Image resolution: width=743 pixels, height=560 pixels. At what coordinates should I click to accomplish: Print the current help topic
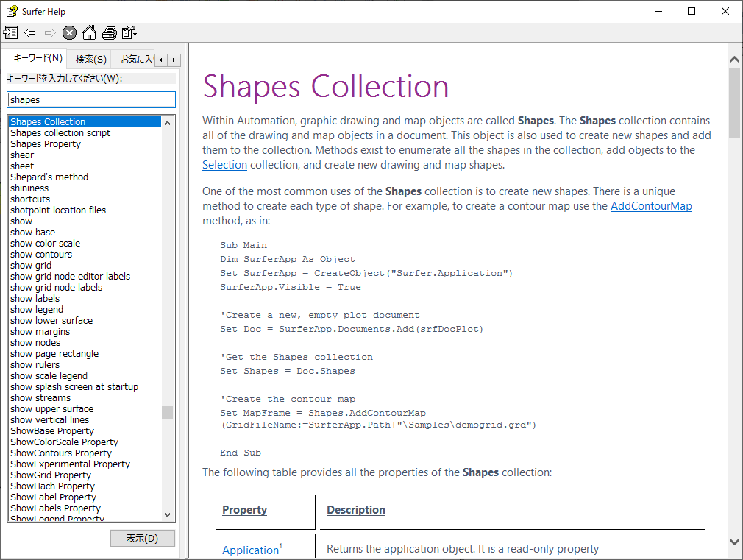[x=109, y=32]
